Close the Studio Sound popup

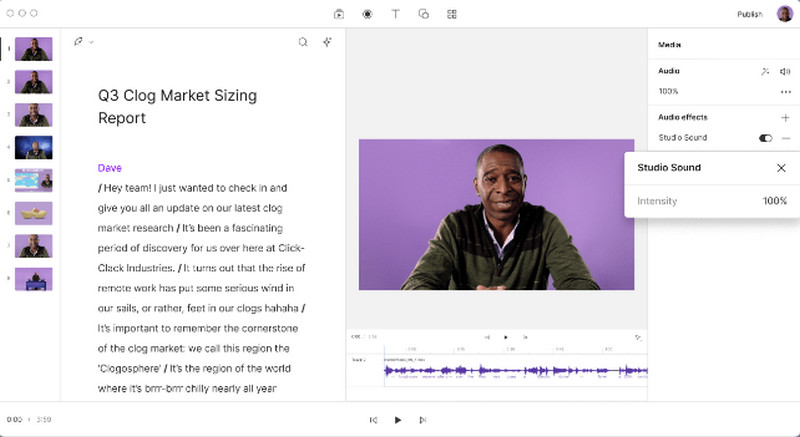tap(781, 168)
